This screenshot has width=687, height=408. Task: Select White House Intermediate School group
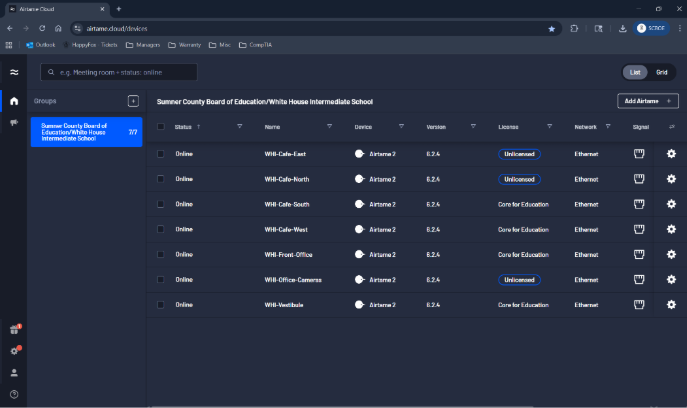(x=86, y=132)
